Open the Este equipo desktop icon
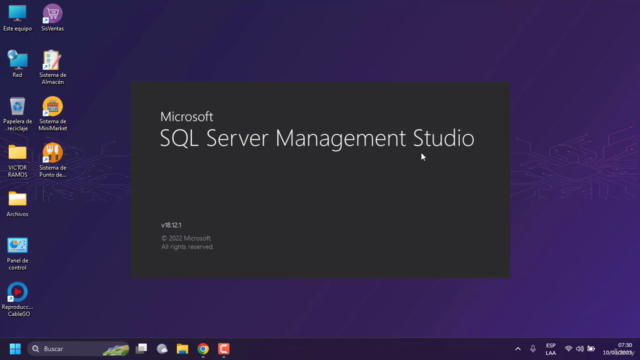640x360 pixels. (x=17, y=18)
